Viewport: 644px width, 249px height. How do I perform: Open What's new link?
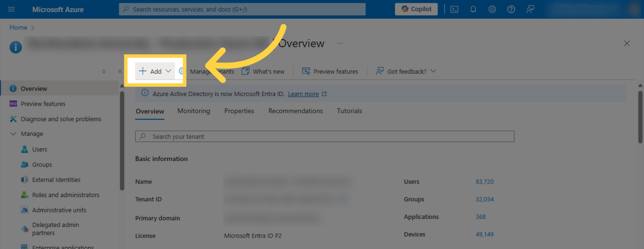click(263, 71)
